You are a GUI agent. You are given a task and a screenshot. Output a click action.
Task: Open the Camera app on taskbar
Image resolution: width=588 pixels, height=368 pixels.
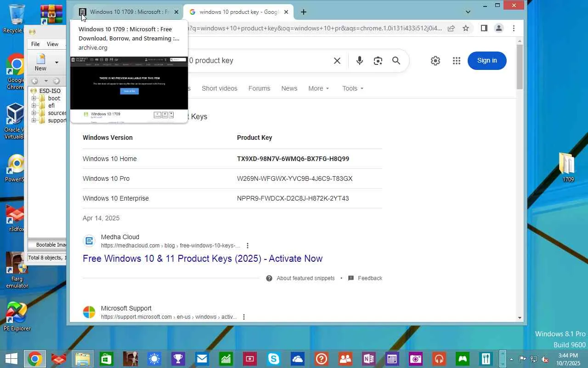click(416, 359)
